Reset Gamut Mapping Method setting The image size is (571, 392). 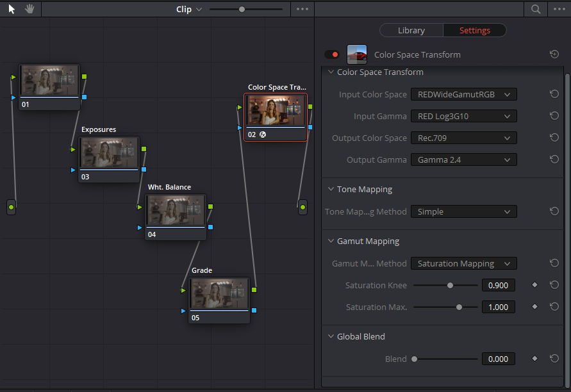(554, 263)
